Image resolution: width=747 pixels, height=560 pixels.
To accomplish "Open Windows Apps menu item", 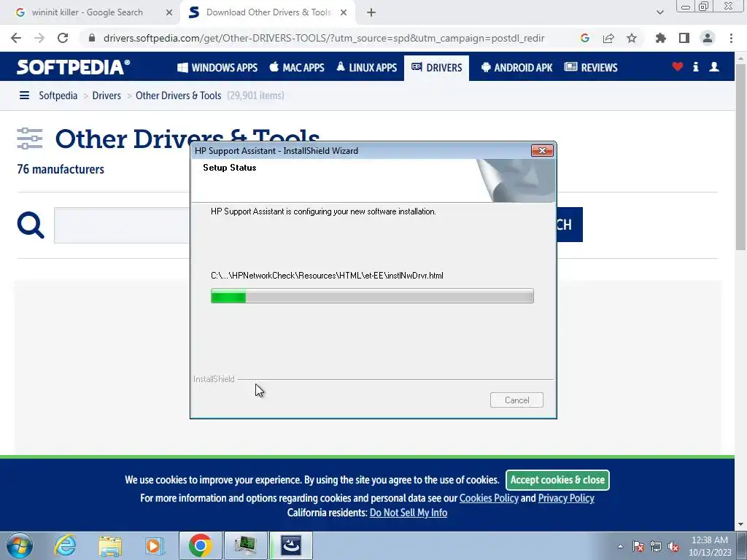I will click(x=217, y=68).
